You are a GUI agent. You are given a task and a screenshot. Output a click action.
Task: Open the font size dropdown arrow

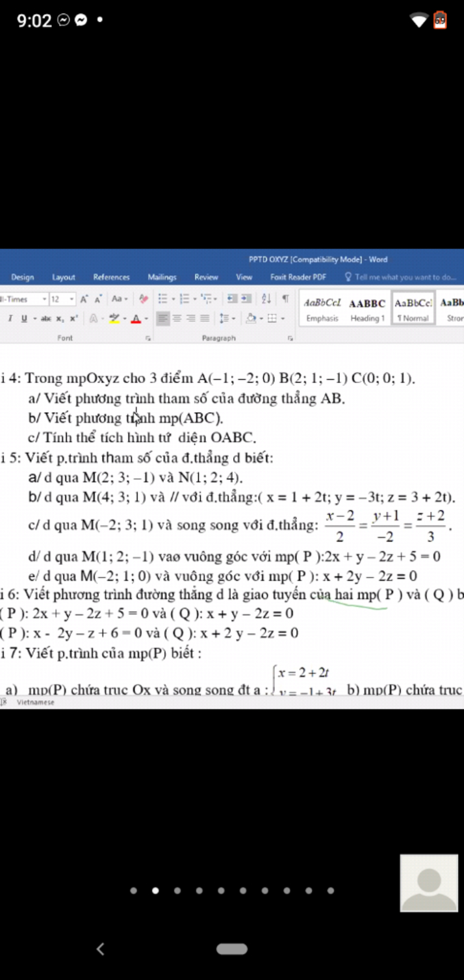(72, 299)
